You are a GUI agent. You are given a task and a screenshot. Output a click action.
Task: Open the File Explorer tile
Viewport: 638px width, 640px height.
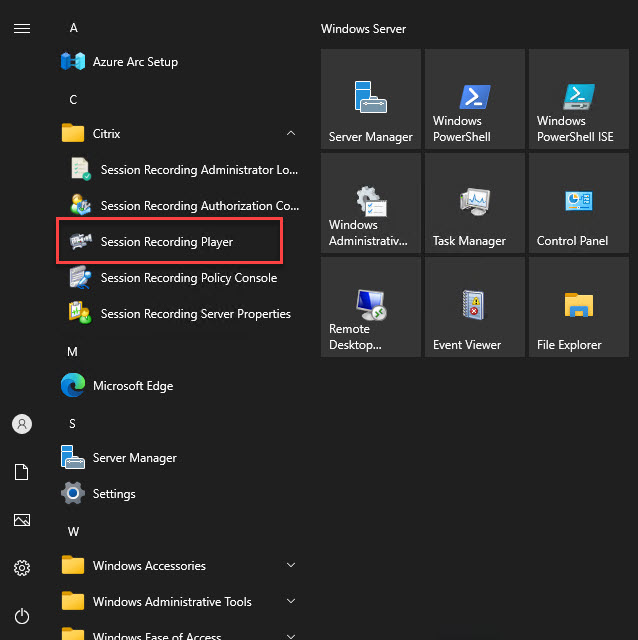tap(579, 307)
